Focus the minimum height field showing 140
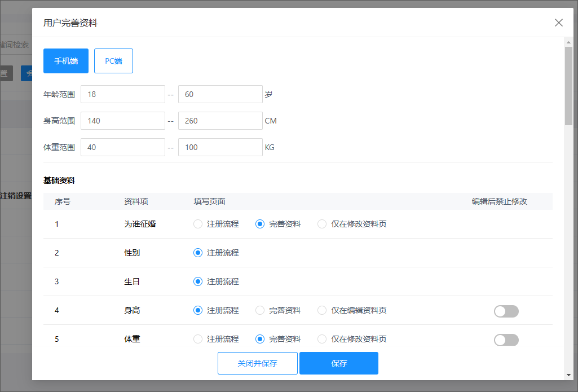Viewport: 578px width, 392px height. point(122,121)
